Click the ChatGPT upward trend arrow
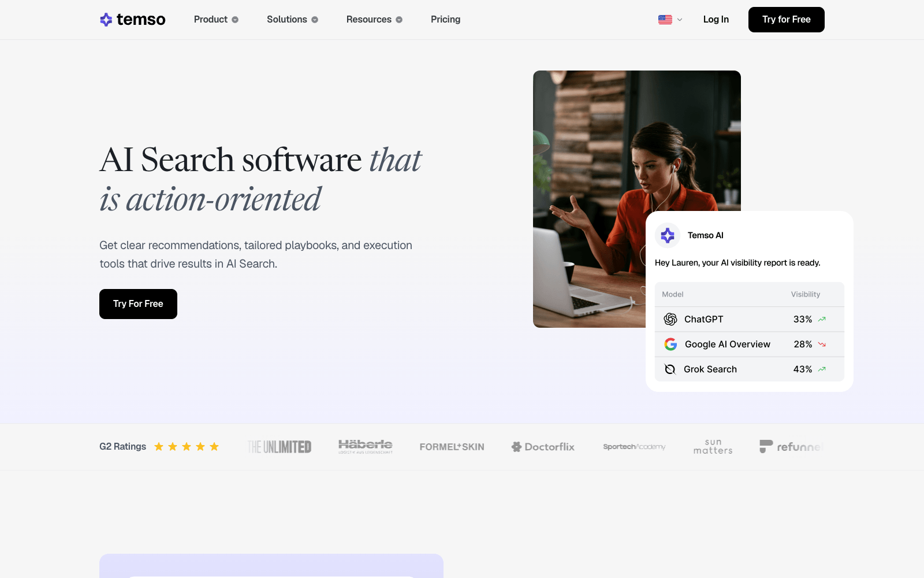The height and width of the screenshot is (578, 924). coord(822,319)
